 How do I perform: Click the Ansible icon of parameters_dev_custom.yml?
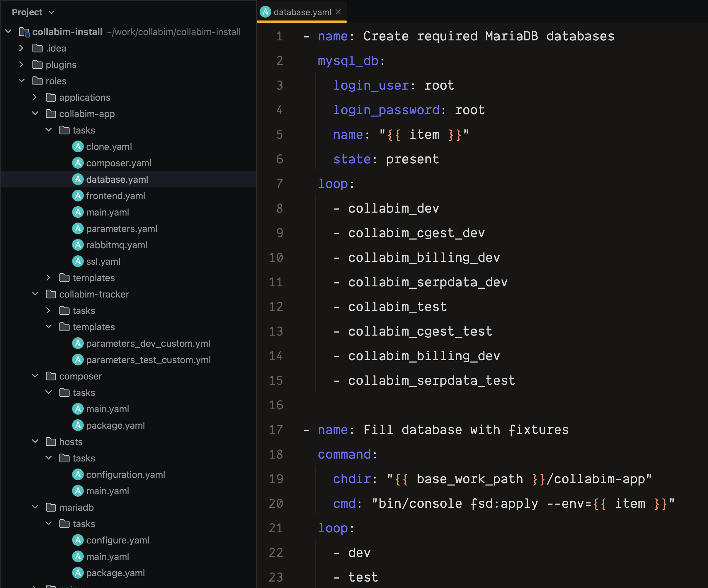[78, 343]
